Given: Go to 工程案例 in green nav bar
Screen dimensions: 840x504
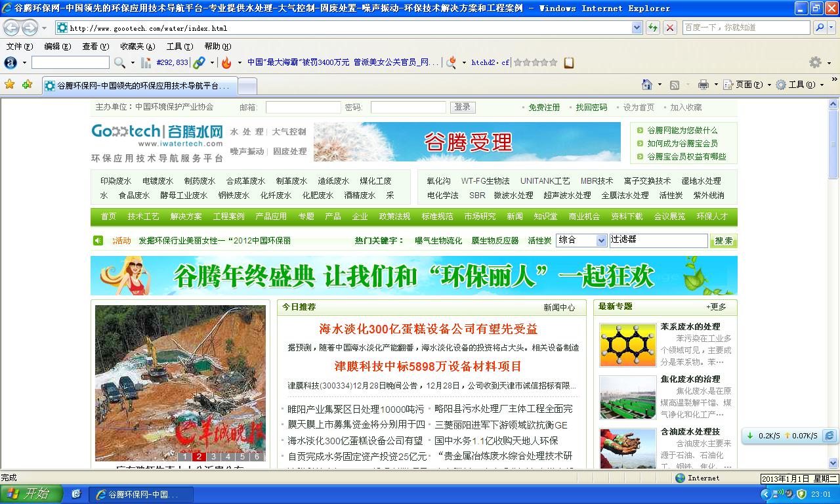Looking at the screenshot, I should [x=228, y=217].
